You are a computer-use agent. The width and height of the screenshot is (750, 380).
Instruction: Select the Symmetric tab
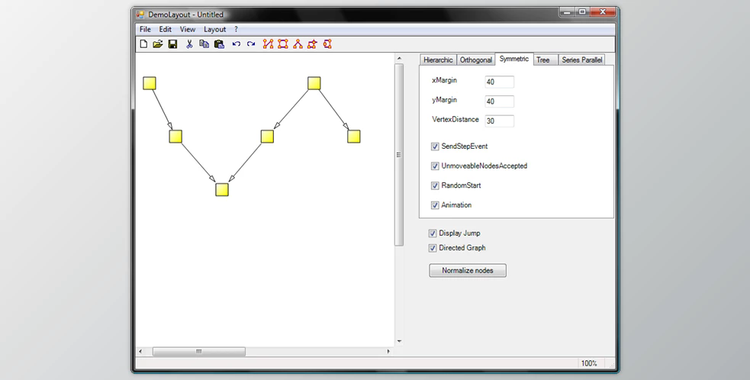pos(514,59)
